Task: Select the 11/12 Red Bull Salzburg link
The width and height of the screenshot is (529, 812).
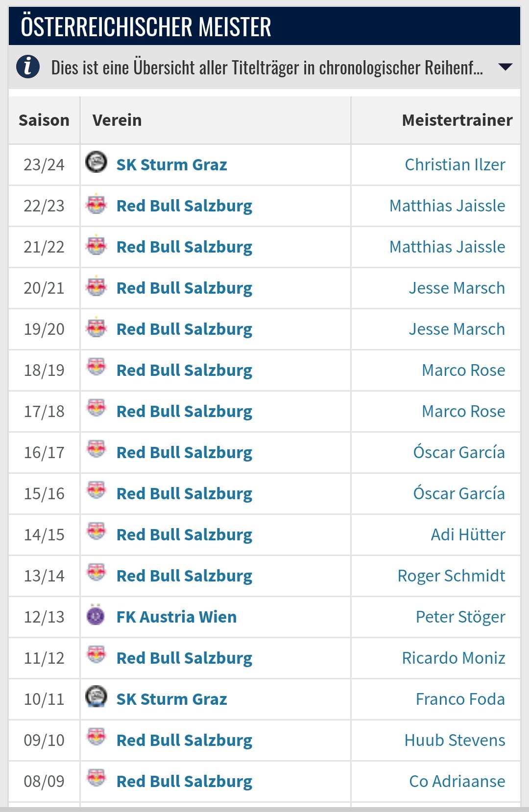Action: pyautogui.click(x=184, y=658)
